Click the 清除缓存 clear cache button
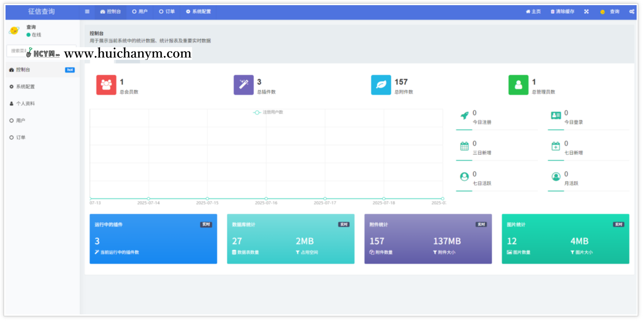The image size is (644, 321). click(x=562, y=11)
